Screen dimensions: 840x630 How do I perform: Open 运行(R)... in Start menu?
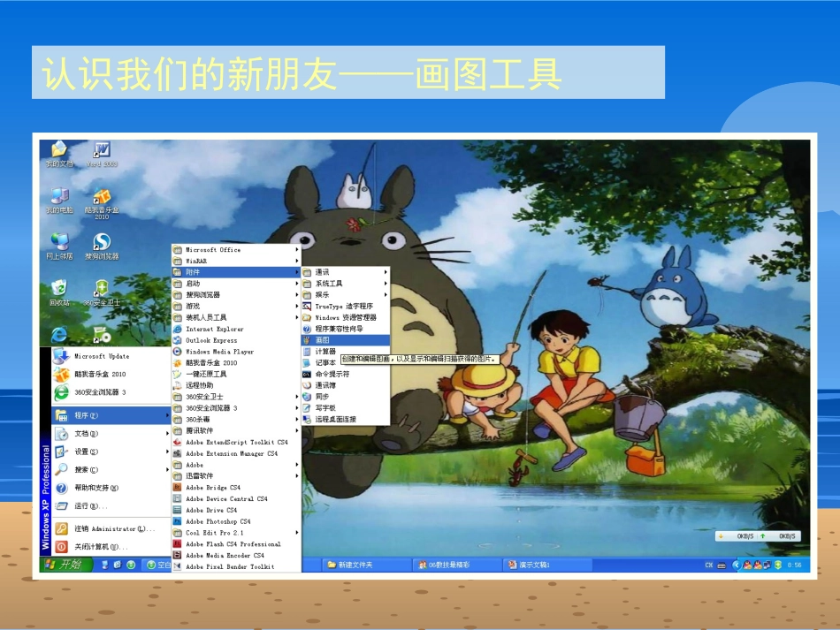[x=111, y=505]
